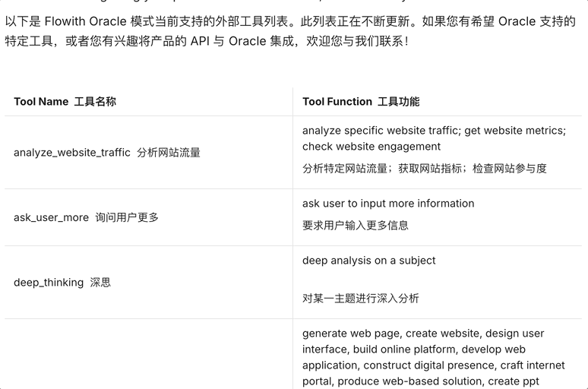Click text 'ask user to input more information'
Viewport: 588px width, 389px height.
point(388,204)
